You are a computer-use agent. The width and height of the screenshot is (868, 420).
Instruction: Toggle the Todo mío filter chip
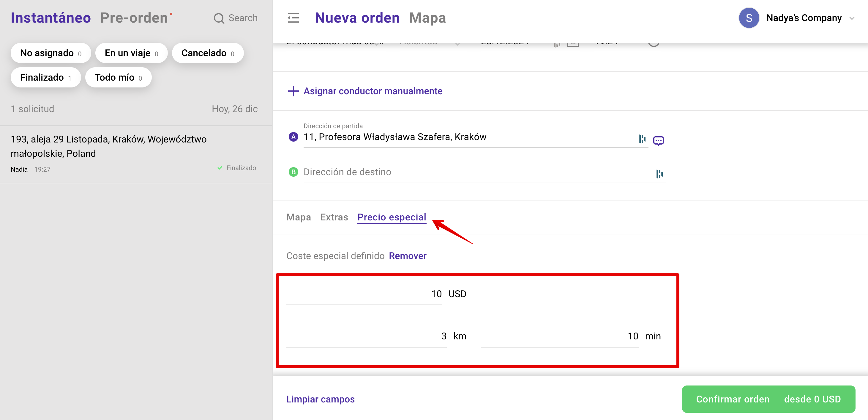pos(118,78)
